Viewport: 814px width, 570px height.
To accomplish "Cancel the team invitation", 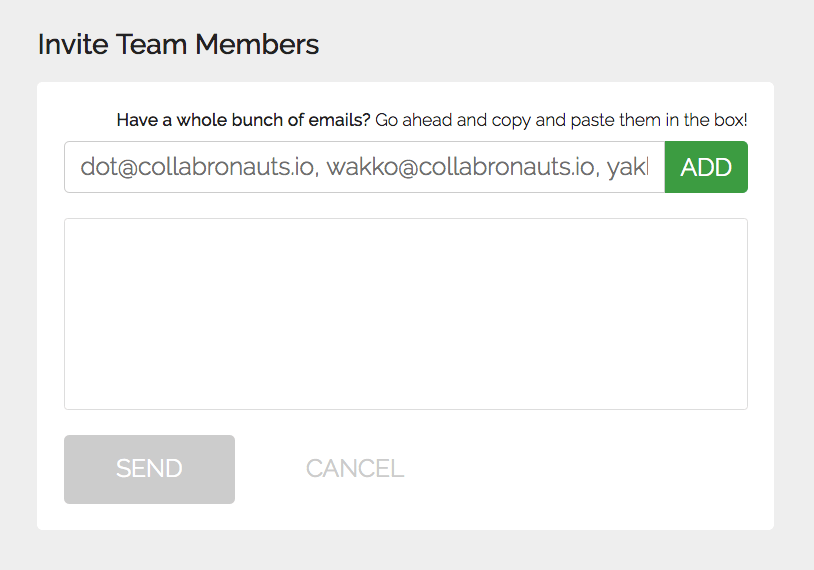I will click(355, 469).
